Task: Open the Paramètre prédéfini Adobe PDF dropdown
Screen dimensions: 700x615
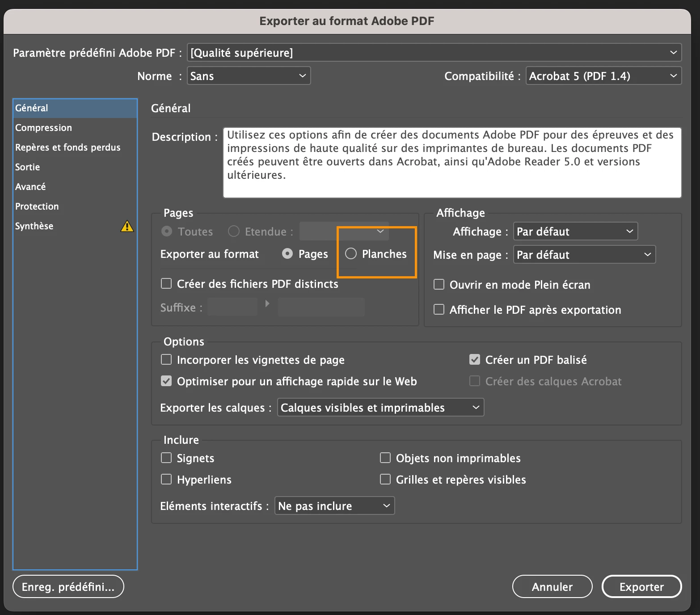Action: 434,53
